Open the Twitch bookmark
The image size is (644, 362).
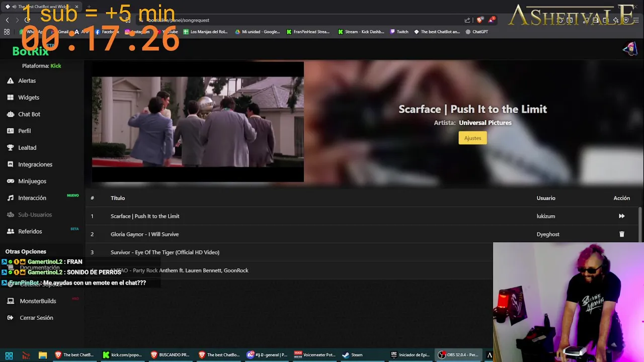click(399, 32)
